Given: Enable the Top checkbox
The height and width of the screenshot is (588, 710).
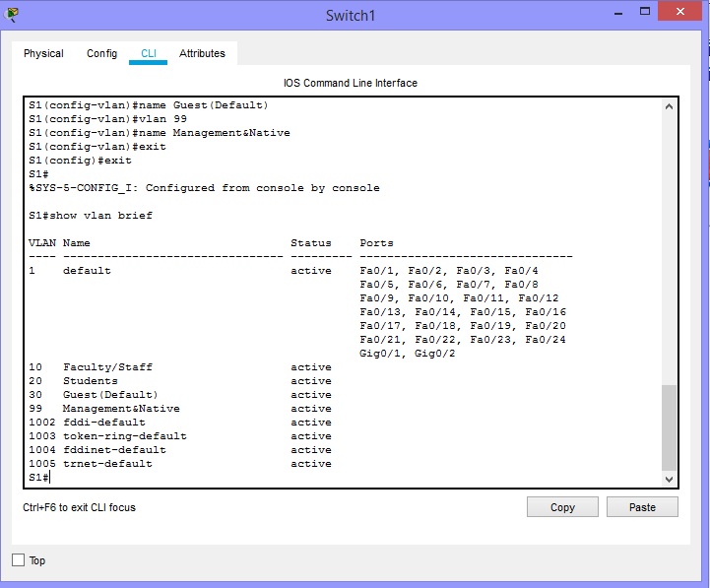Looking at the screenshot, I should [x=18, y=560].
